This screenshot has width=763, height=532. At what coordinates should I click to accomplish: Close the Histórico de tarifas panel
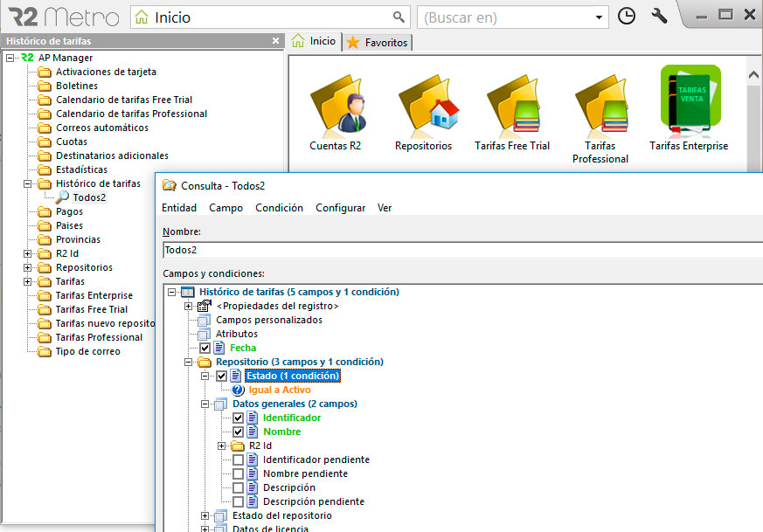pyautogui.click(x=276, y=41)
